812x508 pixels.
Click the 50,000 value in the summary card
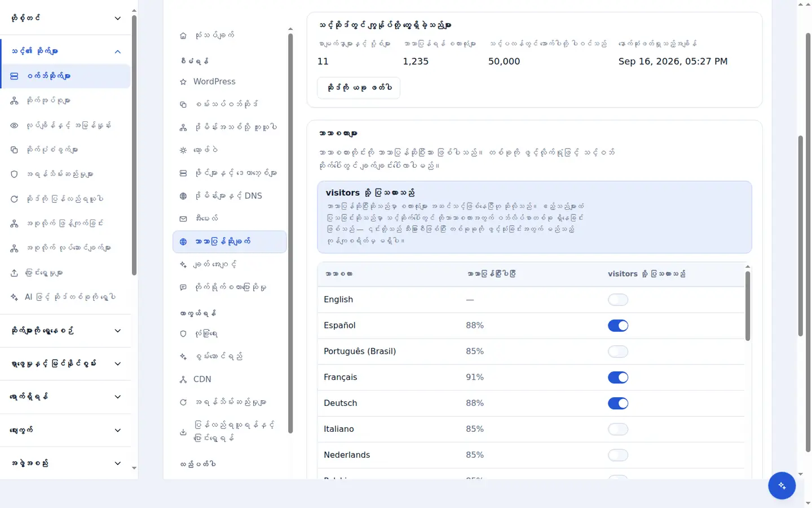click(x=504, y=62)
